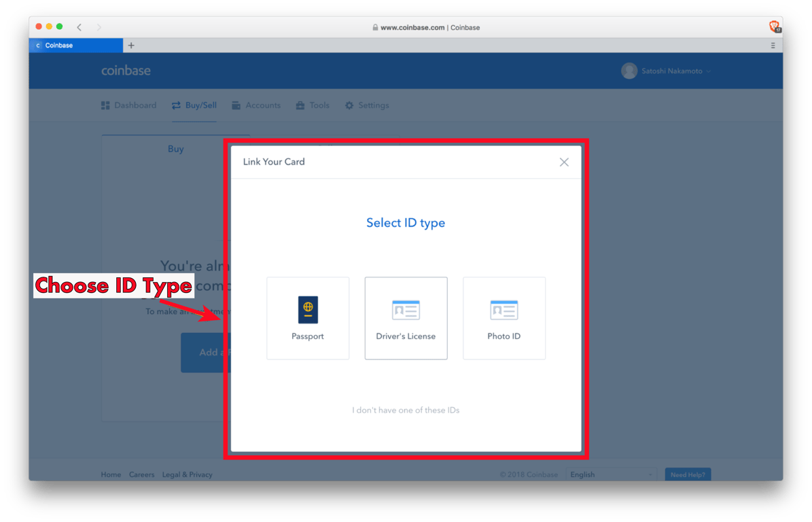Click the Need Help? button
Viewport: 812px width, 522px height.
click(688, 474)
